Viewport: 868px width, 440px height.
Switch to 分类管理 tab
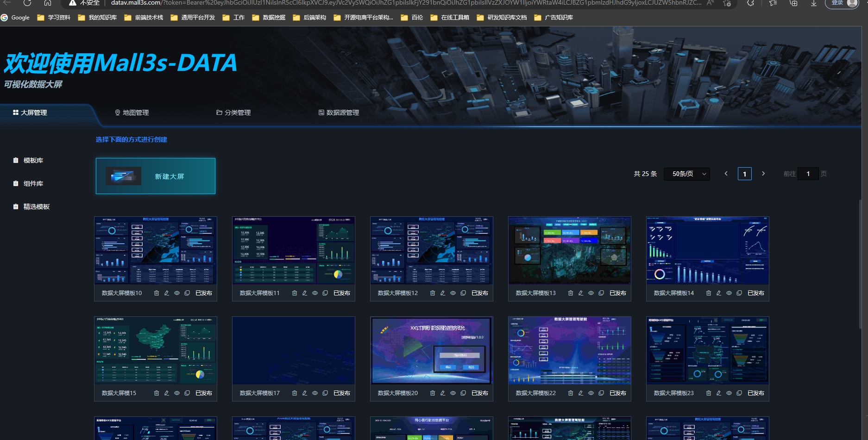pos(234,113)
